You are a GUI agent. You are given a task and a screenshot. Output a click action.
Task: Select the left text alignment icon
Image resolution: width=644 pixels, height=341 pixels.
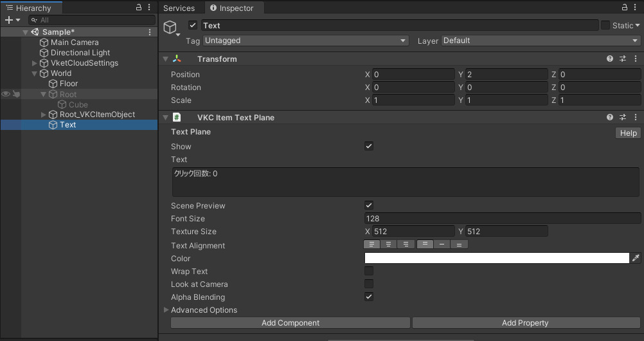coord(371,244)
